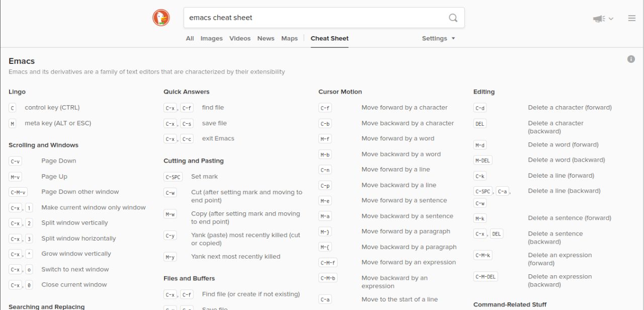The width and height of the screenshot is (644, 310).
Task: Click the C-w key for Cut
Action: (x=170, y=193)
